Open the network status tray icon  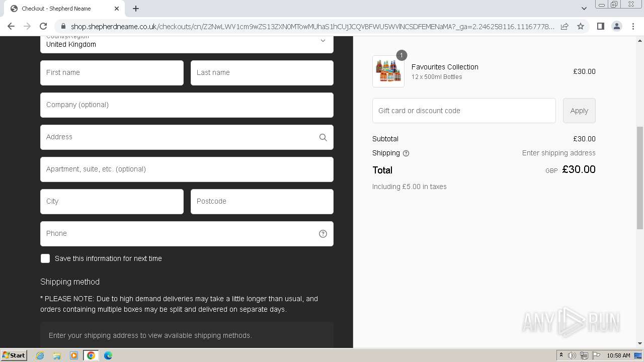pyautogui.click(x=584, y=355)
